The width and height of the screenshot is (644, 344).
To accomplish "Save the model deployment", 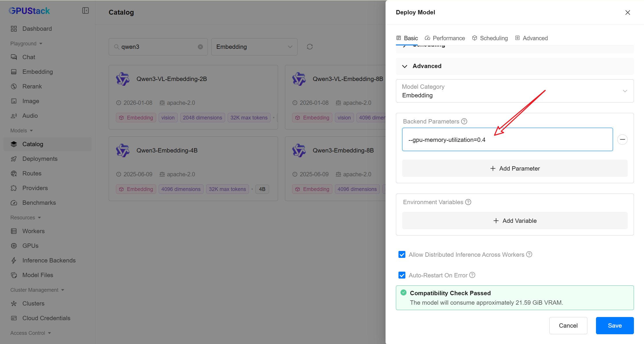I will tap(614, 326).
